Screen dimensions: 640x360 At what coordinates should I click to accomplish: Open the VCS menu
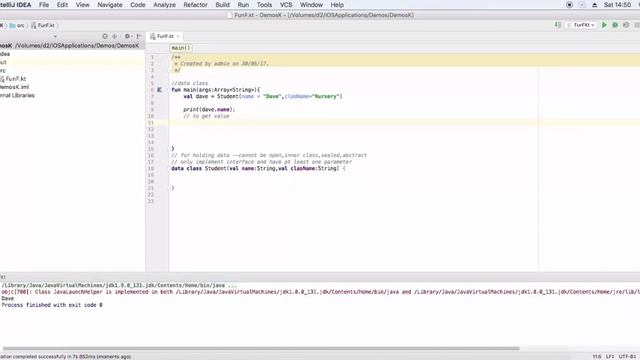pyautogui.click(x=286, y=5)
